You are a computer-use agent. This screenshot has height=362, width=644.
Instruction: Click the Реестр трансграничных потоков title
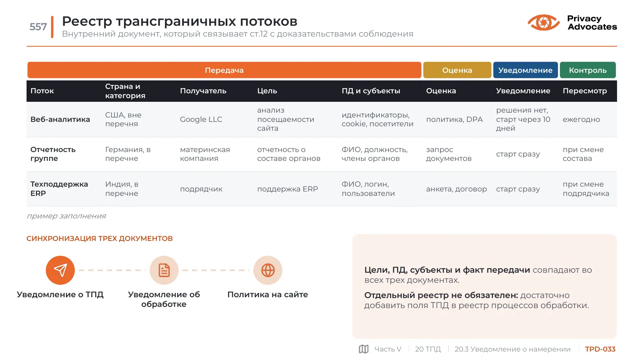[180, 21]
